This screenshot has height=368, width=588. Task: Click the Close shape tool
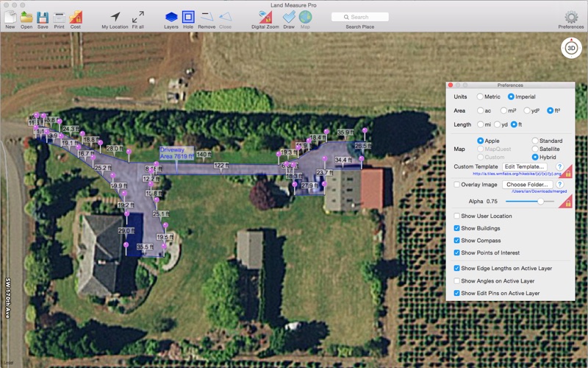pos(226,16)
